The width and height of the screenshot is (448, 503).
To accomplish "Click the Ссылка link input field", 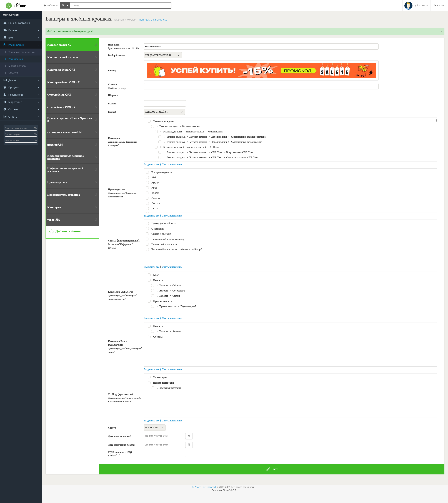I will [x=261, y=86].
